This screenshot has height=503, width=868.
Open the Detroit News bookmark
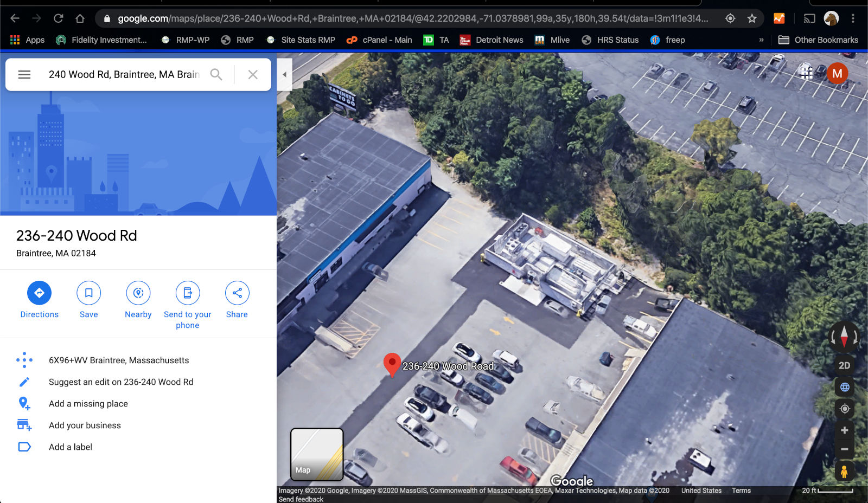pos(492,40)
